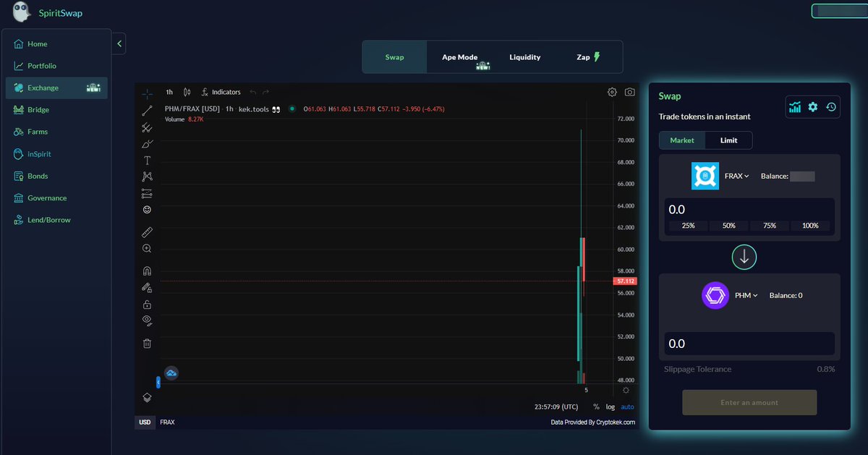868x455 pixels.
Task: Open the FRAX token dropdown
Action: click(x=736, y=176)
